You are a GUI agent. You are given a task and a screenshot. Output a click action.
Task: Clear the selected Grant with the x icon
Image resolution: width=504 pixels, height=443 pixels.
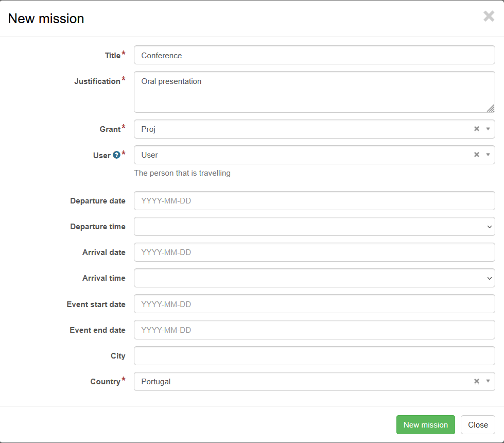tap(477, 129)
